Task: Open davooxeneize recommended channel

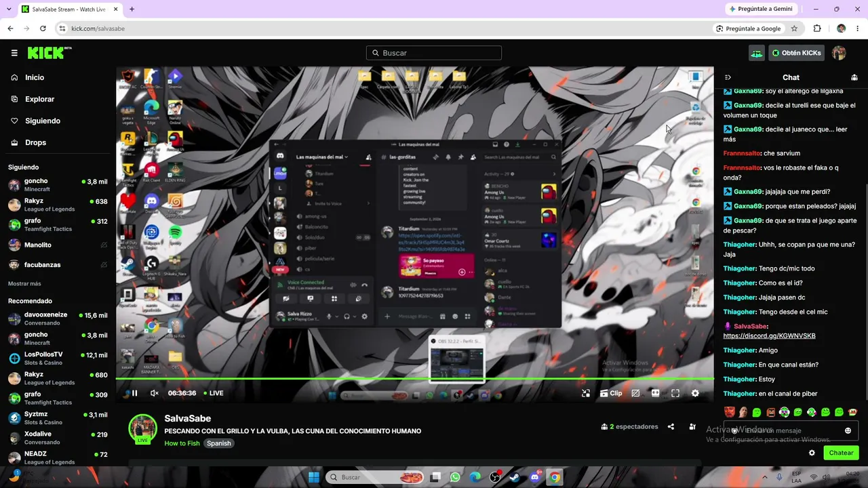Action: click(58, 319)
